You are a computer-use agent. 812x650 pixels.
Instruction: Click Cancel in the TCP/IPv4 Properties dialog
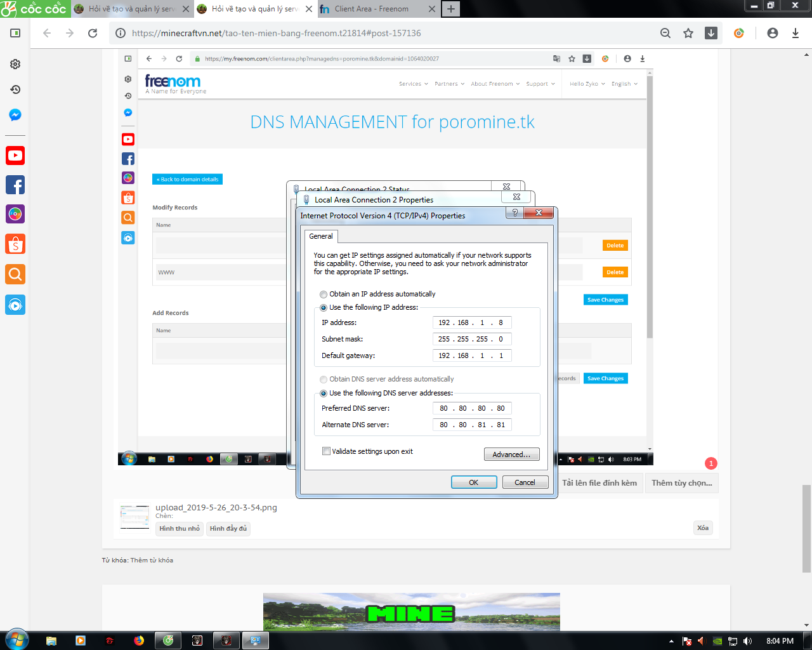525,482
